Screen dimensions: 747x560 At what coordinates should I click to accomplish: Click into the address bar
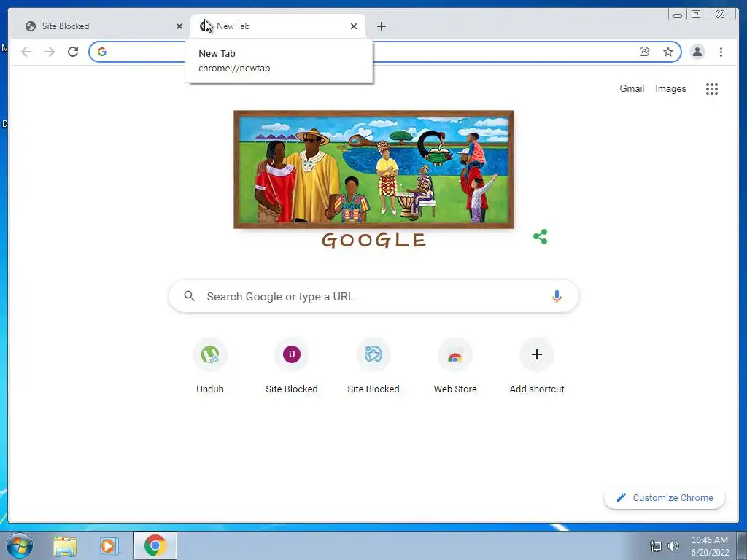tap(385, 52)
